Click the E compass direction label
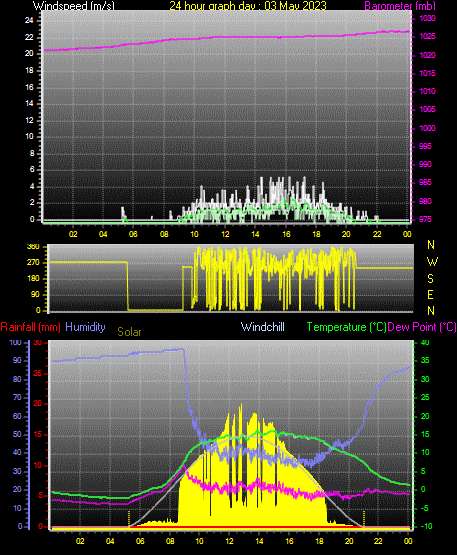Image resolution: width=457 pixels, height=555 pixels. click(x=430, y=294)
